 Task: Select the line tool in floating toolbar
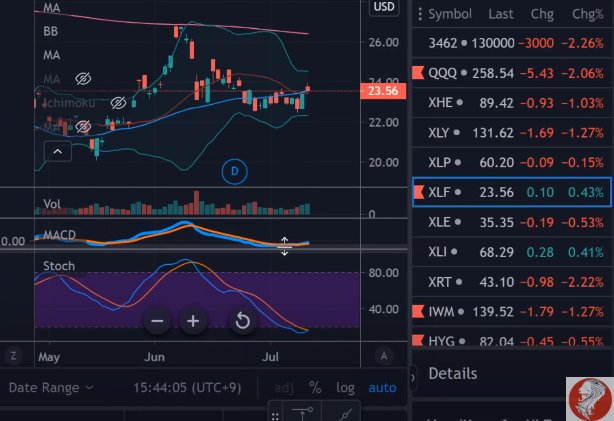[345, 414]
